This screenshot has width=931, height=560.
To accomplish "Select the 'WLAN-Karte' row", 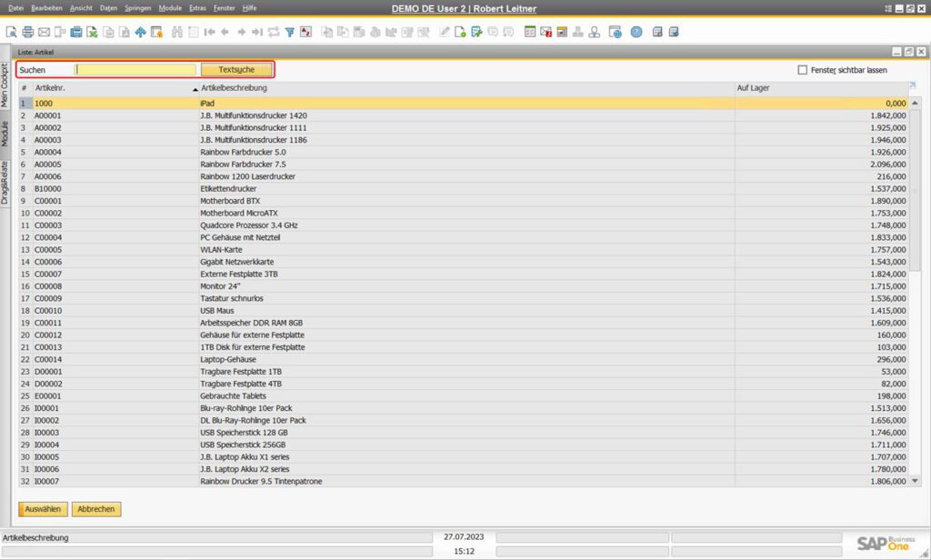I will click(x=463, y=249).
